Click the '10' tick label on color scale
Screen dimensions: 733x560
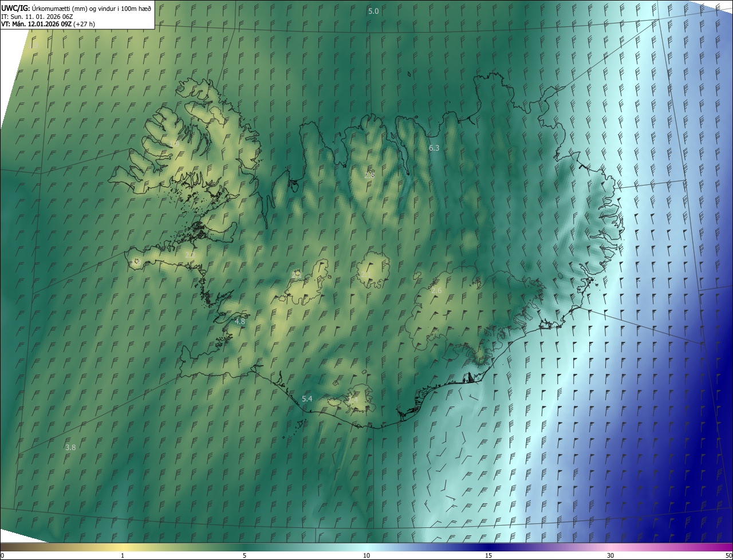[366, 555]
